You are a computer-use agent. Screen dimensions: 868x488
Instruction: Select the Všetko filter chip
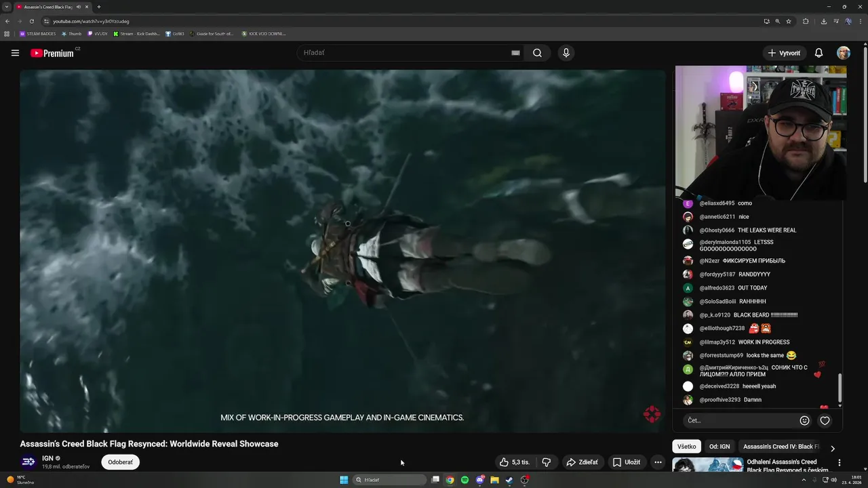coord(686,447)
